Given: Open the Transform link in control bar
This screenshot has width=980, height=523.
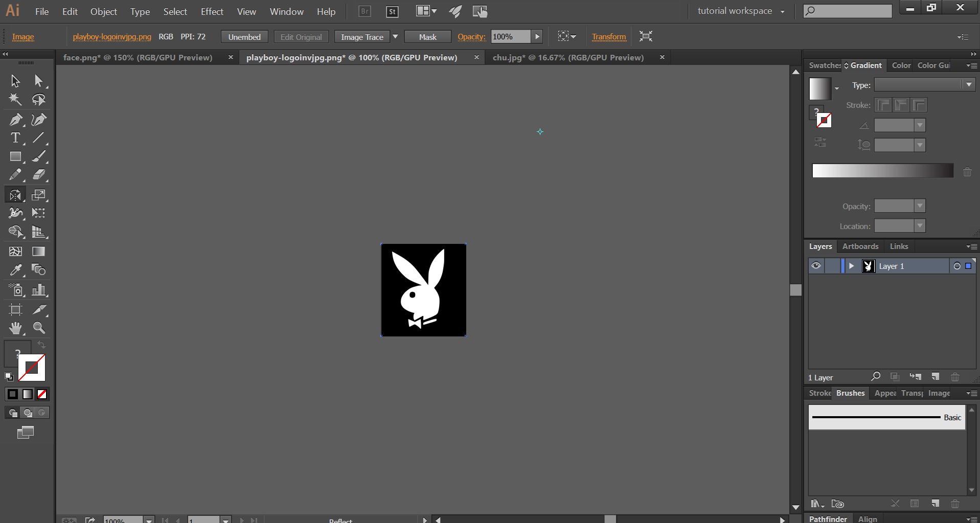Looking at the screenshot, I should (609, 37).
